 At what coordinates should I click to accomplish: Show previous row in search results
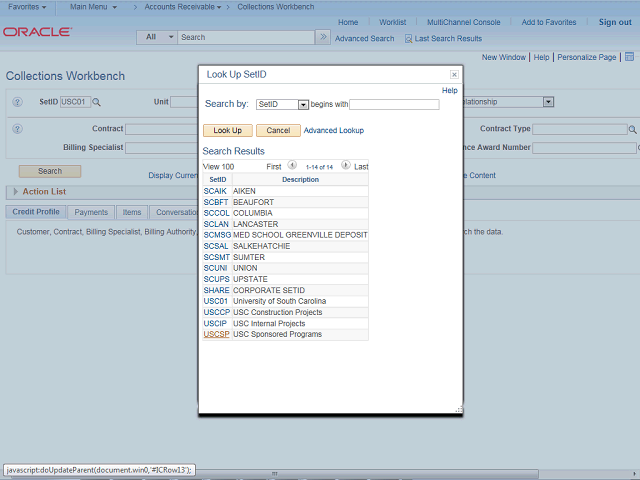coord(292,166)
